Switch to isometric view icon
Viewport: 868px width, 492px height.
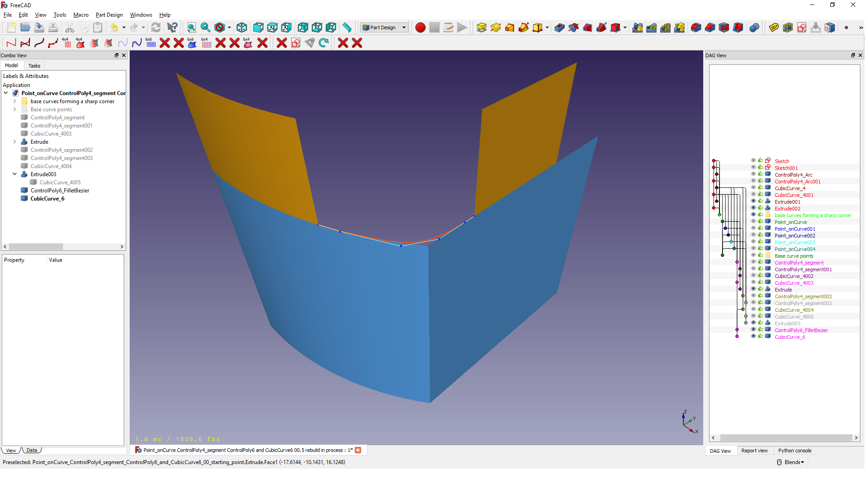[242, 27]
